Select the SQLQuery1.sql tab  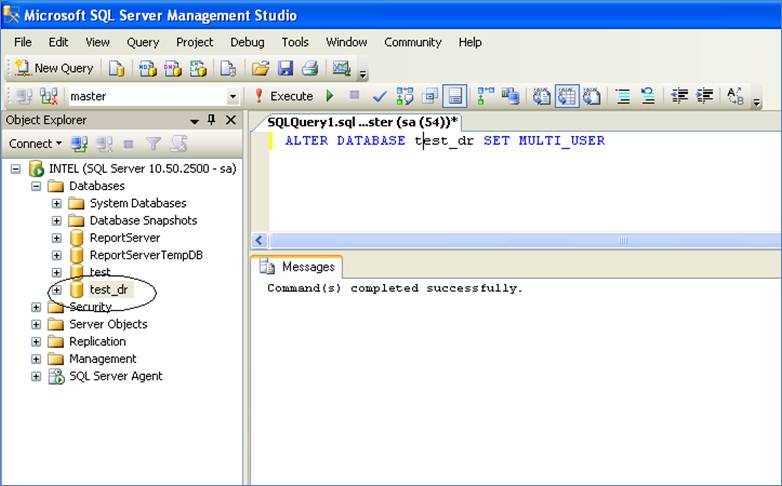pos(361,122)
